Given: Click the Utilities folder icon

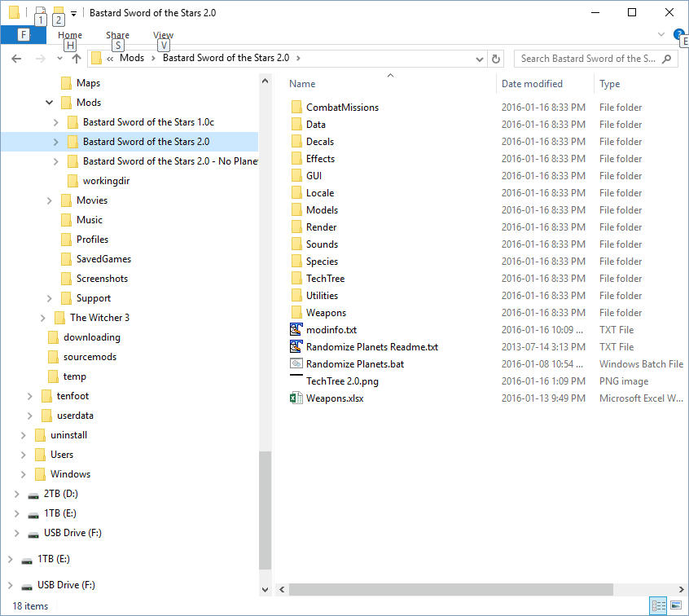Looking at the screenshot, I should [296, 296].
